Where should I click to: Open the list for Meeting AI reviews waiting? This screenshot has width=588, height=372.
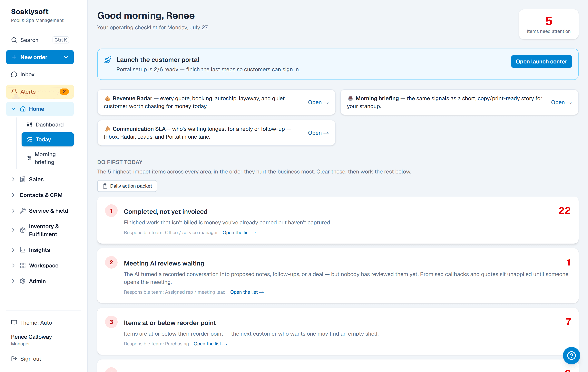[x=247, y=292]
